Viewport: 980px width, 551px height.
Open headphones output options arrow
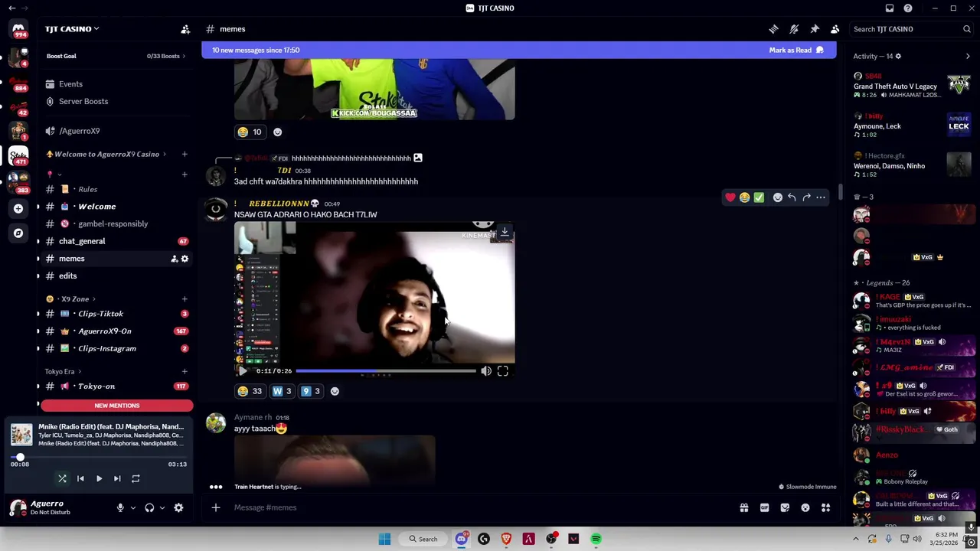[162, 507]
